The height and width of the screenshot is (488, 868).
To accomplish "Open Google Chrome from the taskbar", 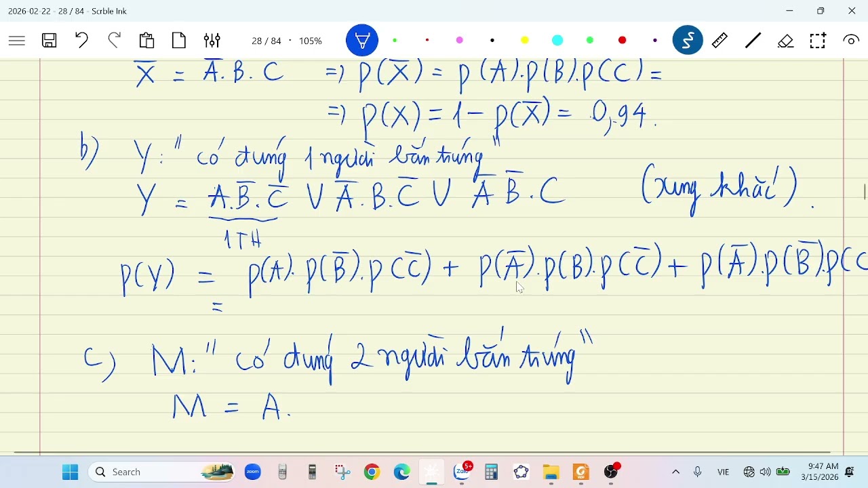I will [372, 472].
